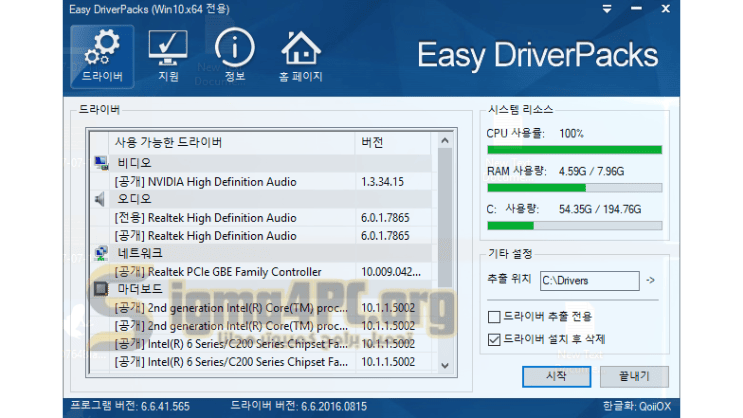Select the 마더보드 category row

[261, 289]
